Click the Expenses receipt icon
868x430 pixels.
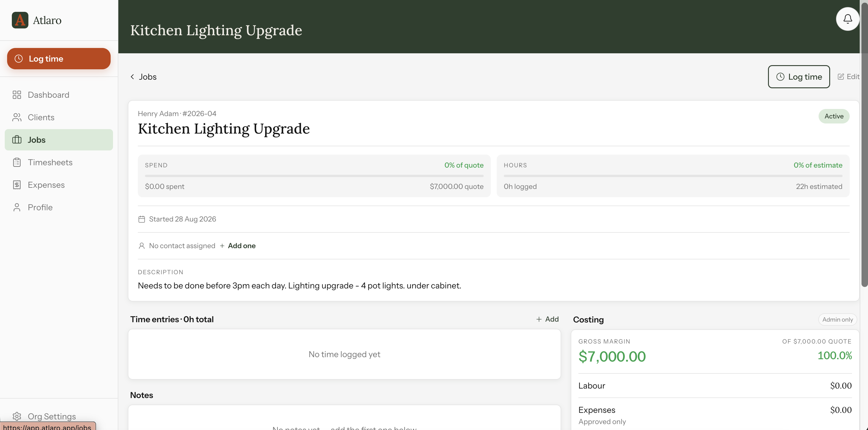coord(17,185)
